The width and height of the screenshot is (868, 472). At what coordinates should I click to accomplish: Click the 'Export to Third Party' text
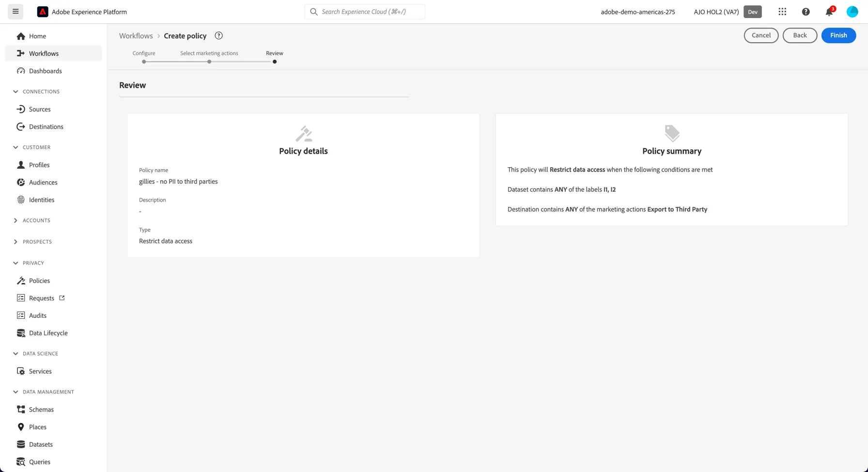click(x=677, y=209)
